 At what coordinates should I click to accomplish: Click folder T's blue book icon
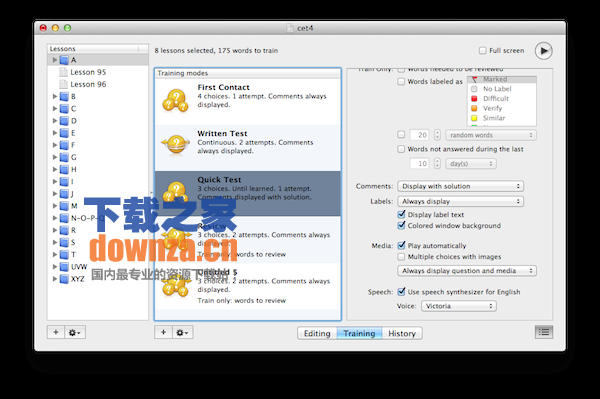(x=64, y=255)
